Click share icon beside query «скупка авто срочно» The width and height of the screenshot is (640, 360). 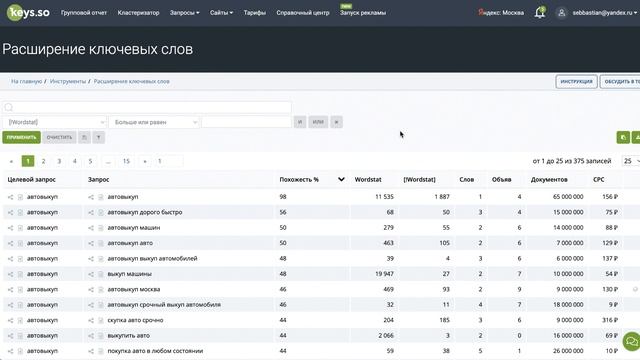pos(91,321)
